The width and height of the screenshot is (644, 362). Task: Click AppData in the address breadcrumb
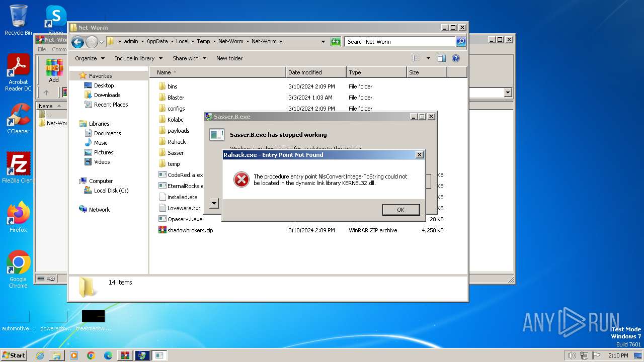tap(157, 42)
